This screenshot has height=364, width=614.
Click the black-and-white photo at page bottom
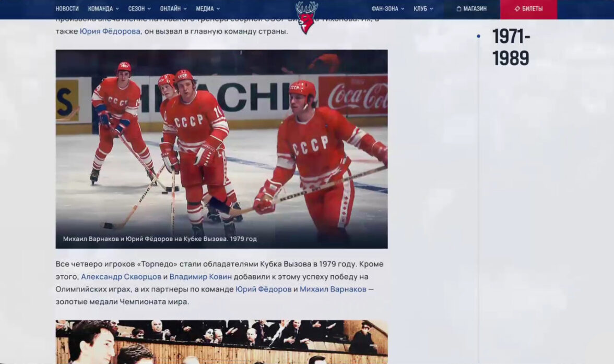[x=221, y=342]
